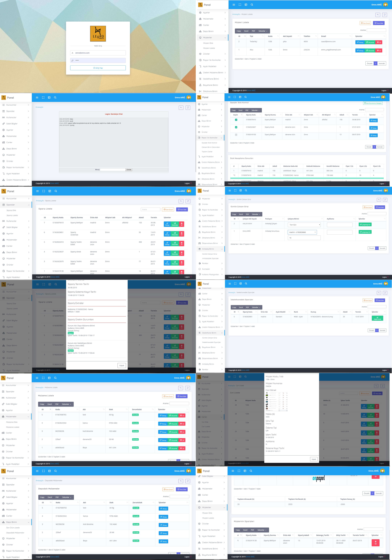Screen dimensions: 392x560
Task: Uncheck the selection box for order S1565879410
Action: 236,120
